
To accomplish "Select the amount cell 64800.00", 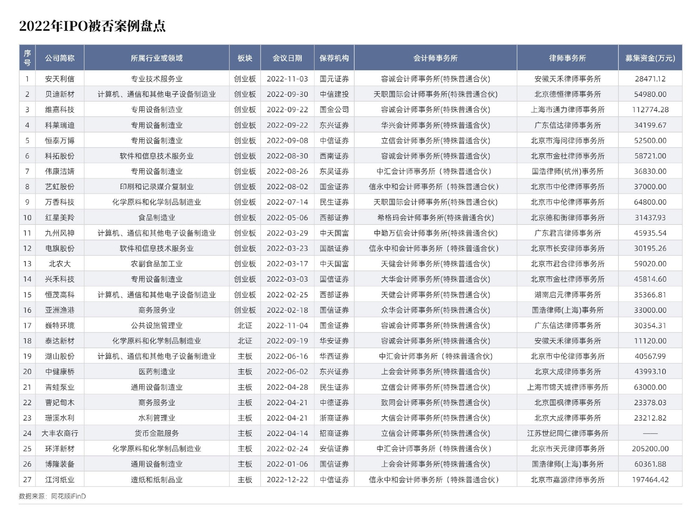I will 650,202.
